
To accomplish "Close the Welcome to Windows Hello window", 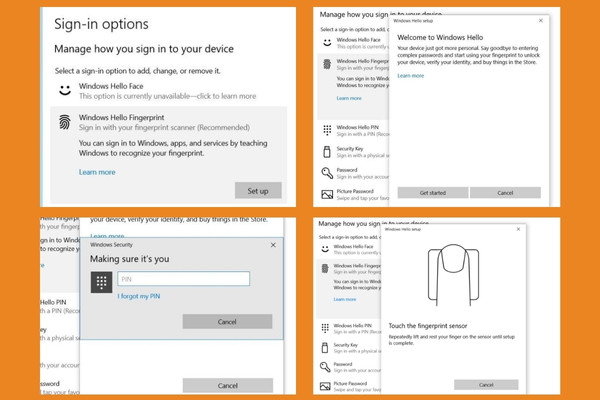I will pos(541,21).
